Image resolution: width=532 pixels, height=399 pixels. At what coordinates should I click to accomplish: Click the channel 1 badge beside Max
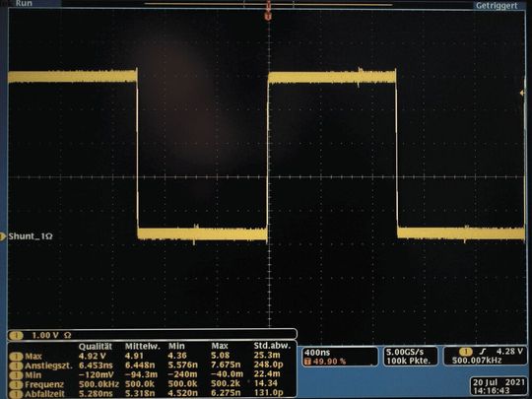point(16,357)
